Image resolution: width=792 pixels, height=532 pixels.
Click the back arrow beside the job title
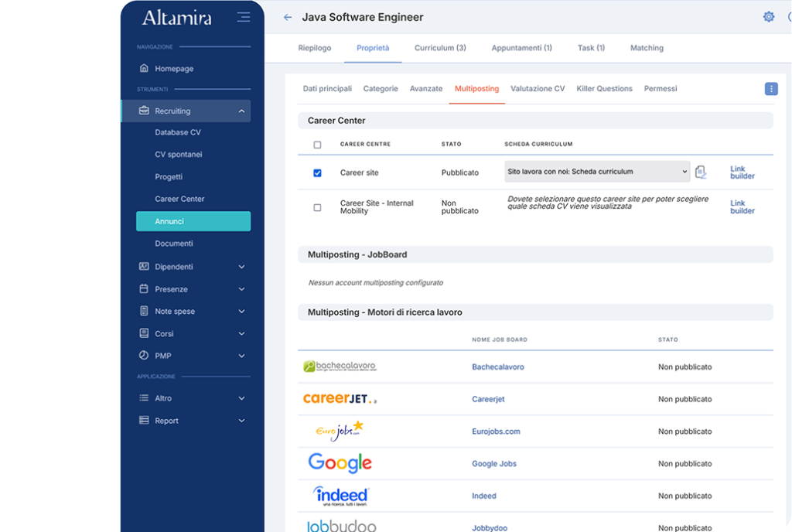pyautogui.click(x=288, y=17)
